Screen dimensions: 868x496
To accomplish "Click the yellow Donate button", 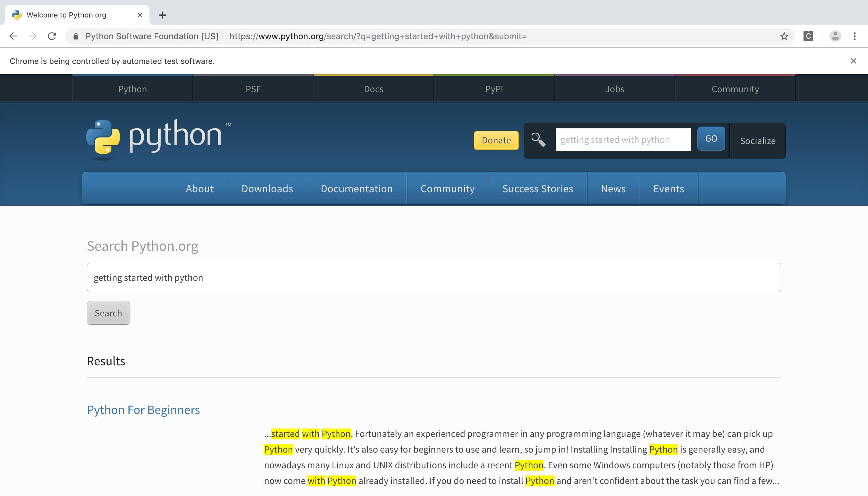I will click(x=496, y=140).
